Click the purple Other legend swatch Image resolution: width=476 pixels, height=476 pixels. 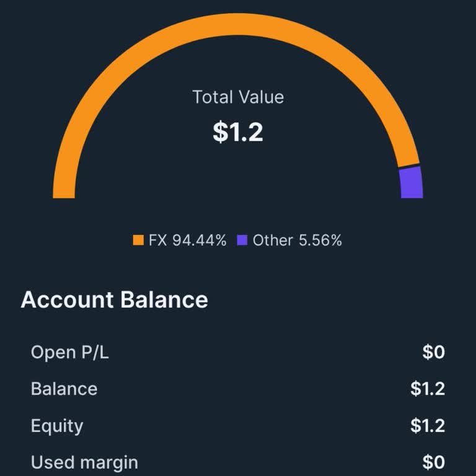click(x=242, y=240)
